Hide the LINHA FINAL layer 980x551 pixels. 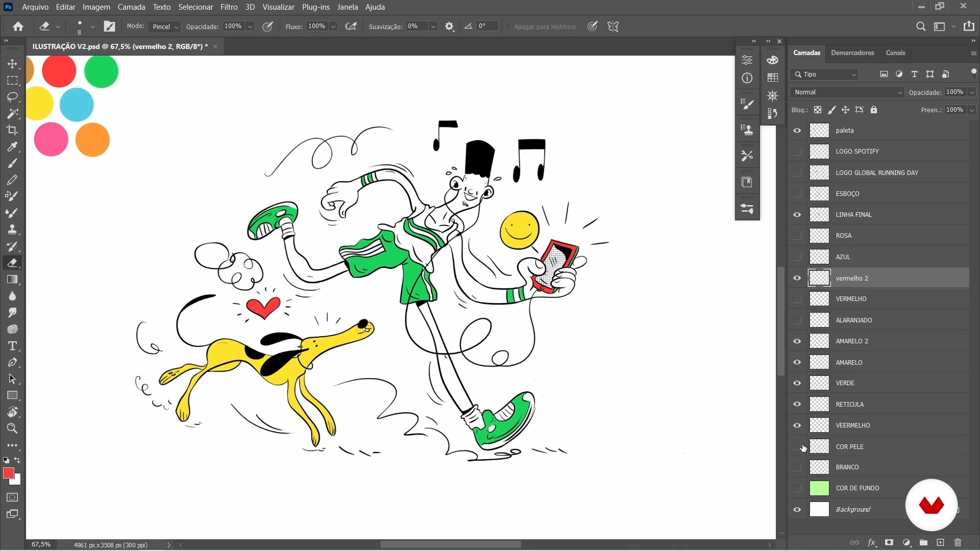coord(797,215)
